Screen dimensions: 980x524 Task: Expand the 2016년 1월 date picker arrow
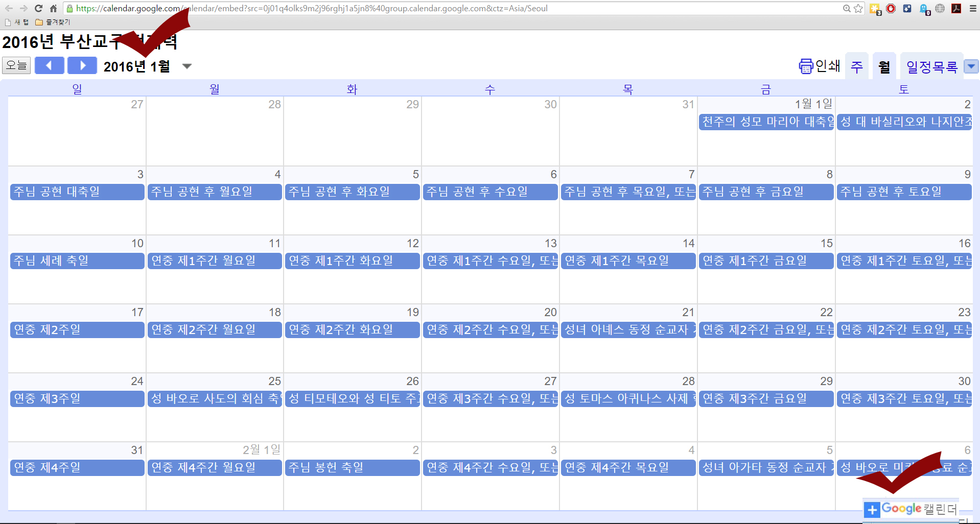[187, 66]
